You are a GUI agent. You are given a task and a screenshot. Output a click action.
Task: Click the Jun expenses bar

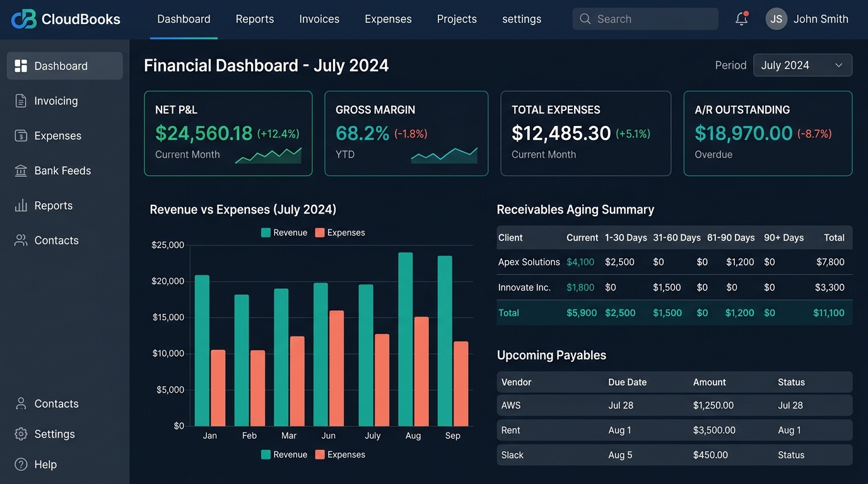[x=337, y=368]
